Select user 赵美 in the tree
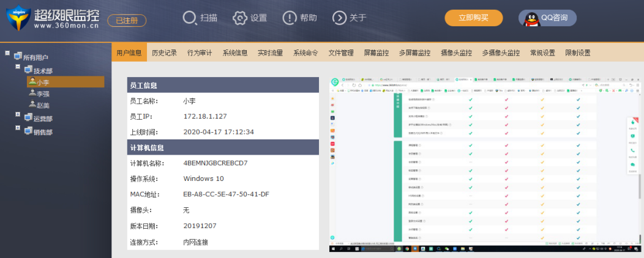 point(42,105)
